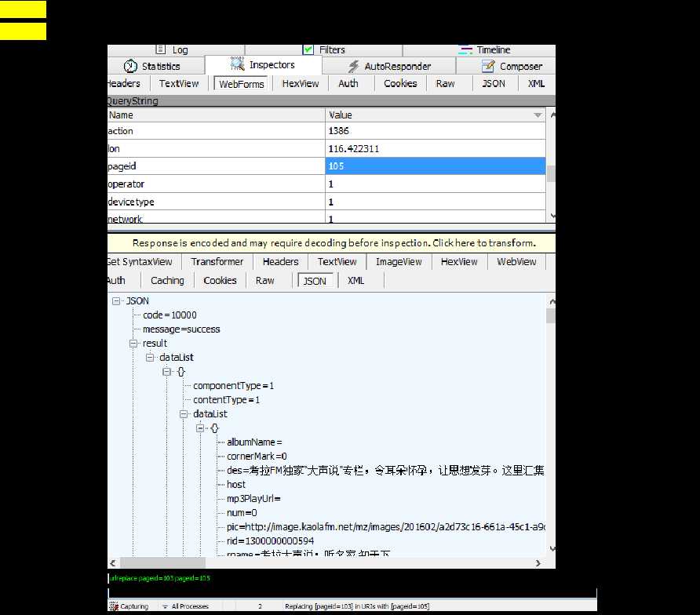Select the code=10000 node
The width and height of the screenshot is (700, 615).
pyautogui.click(x=170, y=315)
